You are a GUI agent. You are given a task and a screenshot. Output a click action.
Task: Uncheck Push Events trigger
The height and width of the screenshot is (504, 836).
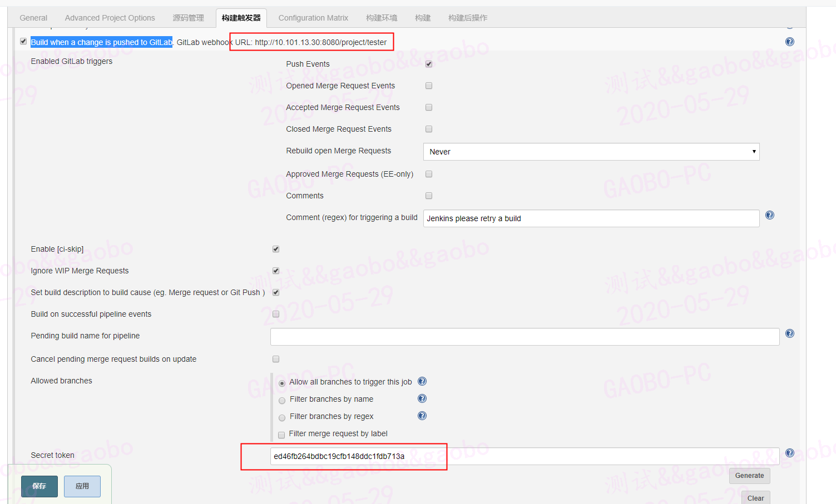429,64
